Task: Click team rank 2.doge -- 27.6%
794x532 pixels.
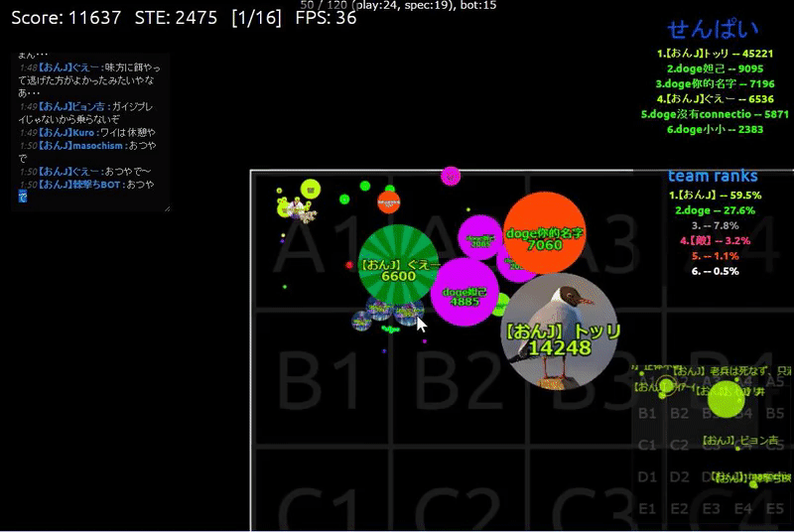Action: [x=715, y=210]
